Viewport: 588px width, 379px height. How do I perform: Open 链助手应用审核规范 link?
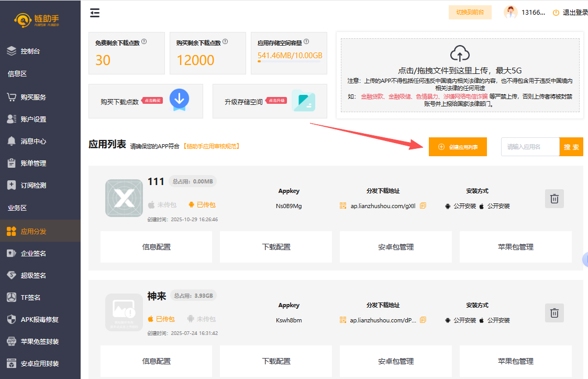(211, 146)
